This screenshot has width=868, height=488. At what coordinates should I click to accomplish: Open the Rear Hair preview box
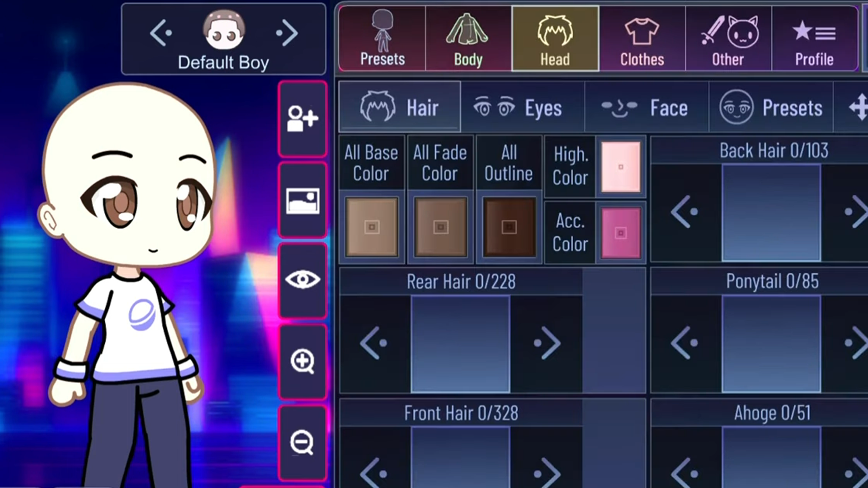point(460,344)
